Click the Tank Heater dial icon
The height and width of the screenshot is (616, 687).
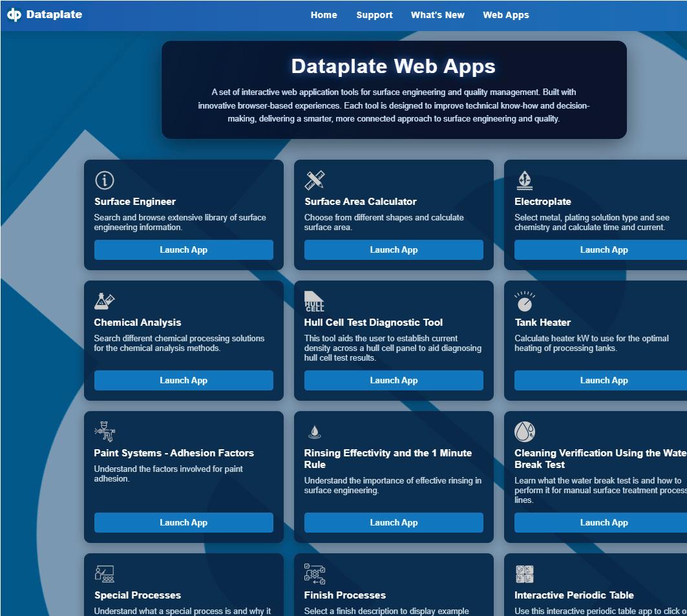[x=524, y=301]
